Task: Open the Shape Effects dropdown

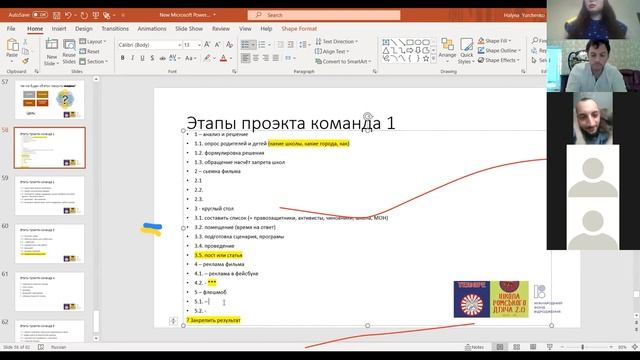Action: point(498,60)
